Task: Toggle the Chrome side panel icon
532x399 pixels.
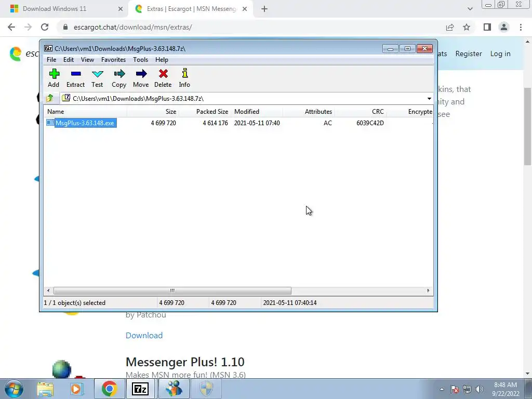Action: tap(487, 27)
